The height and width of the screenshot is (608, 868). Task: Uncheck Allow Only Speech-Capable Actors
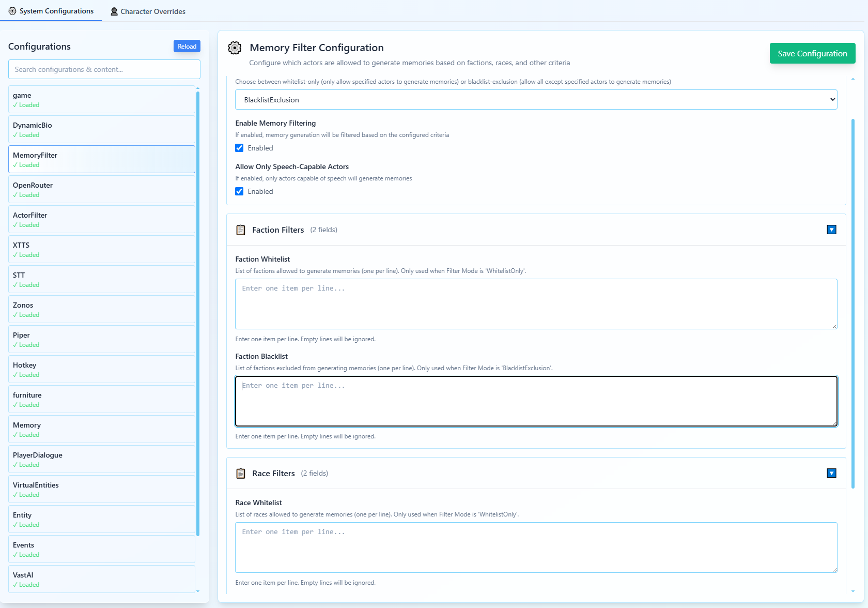coord(240,192)
